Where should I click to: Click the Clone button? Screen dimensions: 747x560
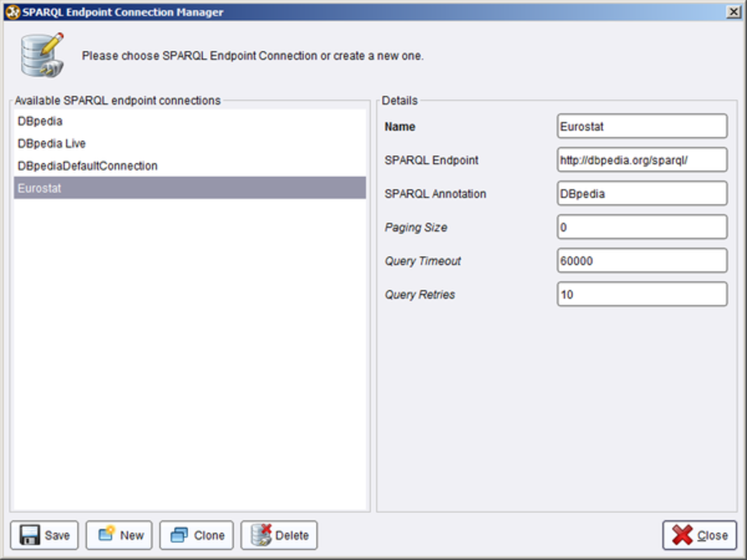click(x=196, y=535)
